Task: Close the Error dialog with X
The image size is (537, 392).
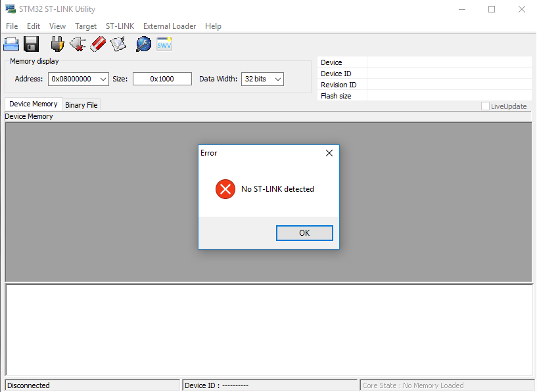Action: (329, 153)
